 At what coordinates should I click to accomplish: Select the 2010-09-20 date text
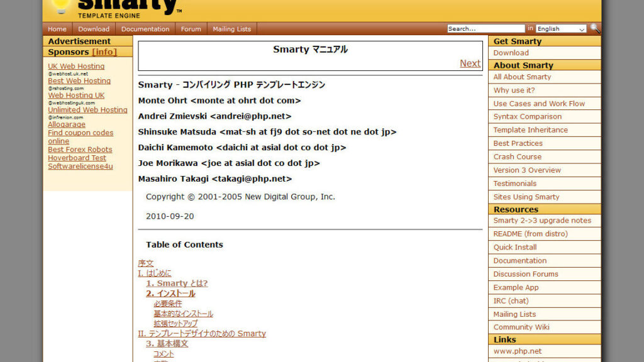(170, 216)
